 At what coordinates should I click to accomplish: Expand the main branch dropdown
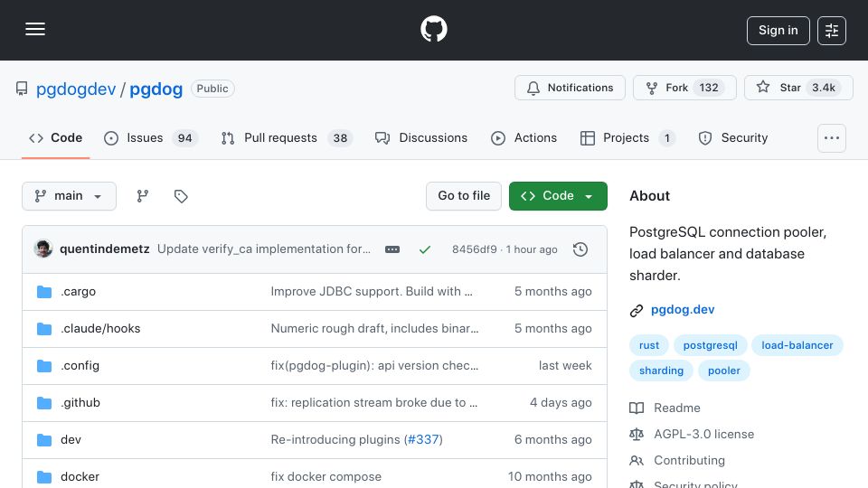(70, 196)
